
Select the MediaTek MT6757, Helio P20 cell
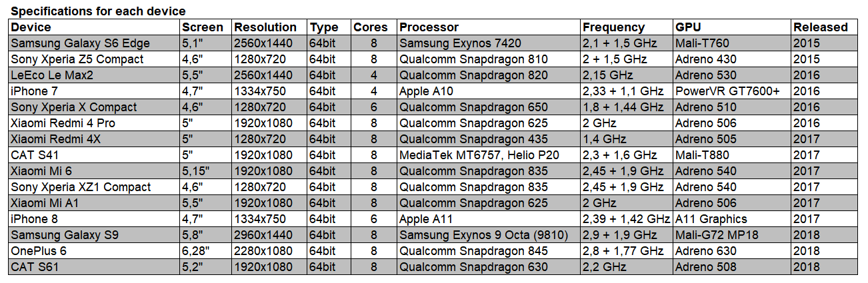(489, 155)
